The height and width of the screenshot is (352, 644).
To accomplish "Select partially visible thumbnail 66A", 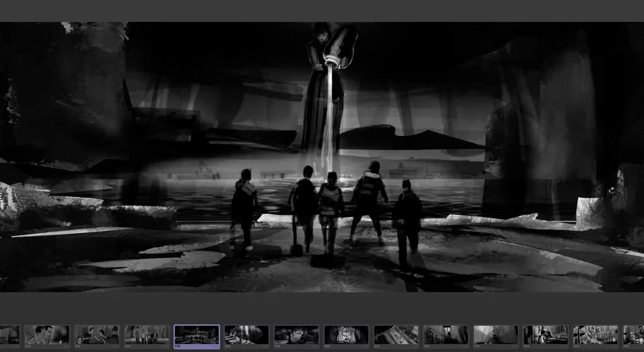I will 634,337.
